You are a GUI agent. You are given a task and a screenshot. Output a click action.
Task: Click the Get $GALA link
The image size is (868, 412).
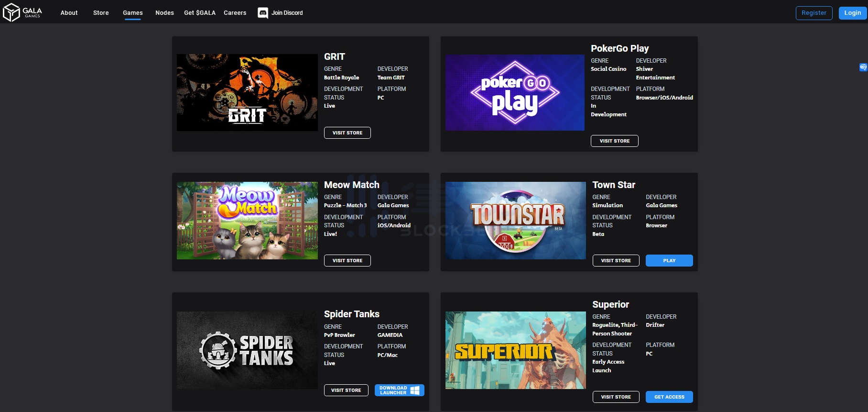tap(199, 13)
